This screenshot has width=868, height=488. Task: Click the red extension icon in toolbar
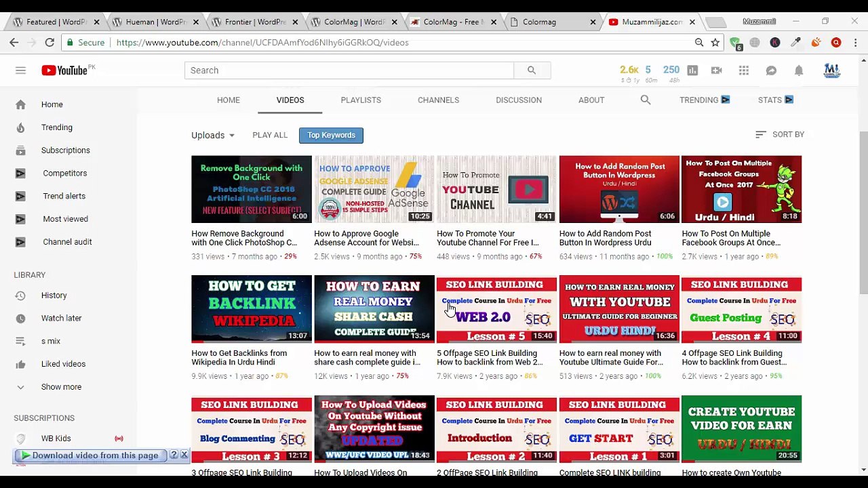[836, 43]
